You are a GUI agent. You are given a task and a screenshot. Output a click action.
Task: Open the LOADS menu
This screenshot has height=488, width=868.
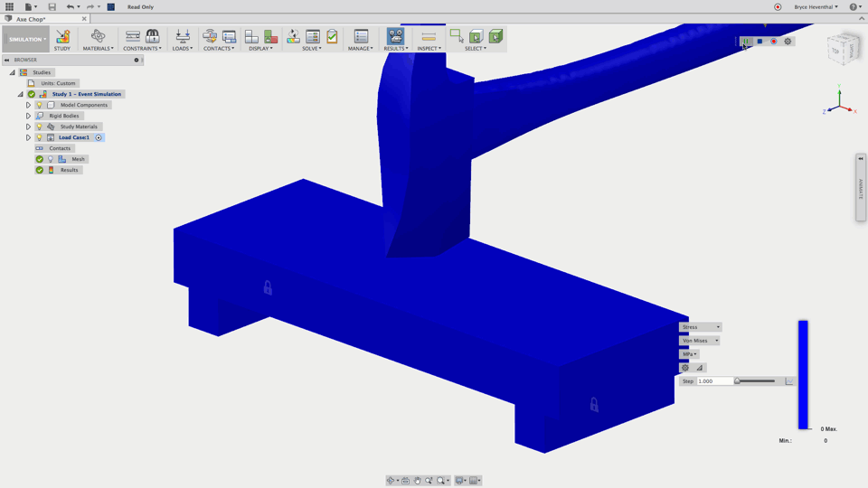click(183, 49)
